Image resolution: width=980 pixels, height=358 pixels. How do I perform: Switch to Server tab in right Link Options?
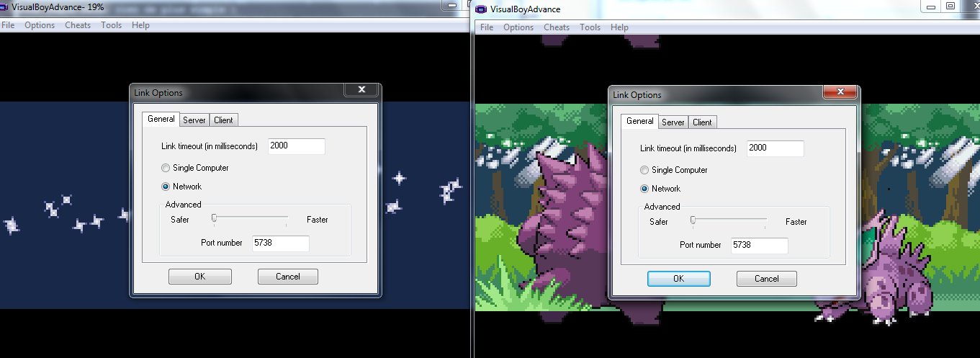pyautogui.click(x=673, y=122)
